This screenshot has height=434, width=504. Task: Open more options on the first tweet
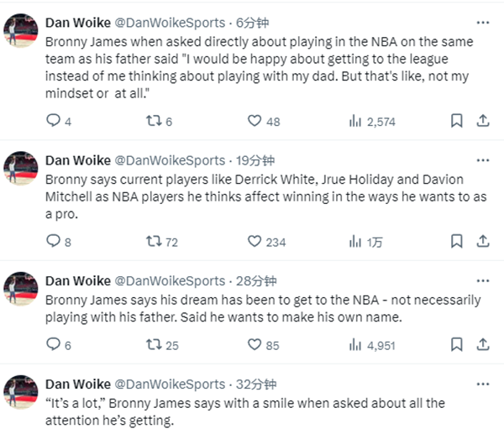[x=483, y=23]
